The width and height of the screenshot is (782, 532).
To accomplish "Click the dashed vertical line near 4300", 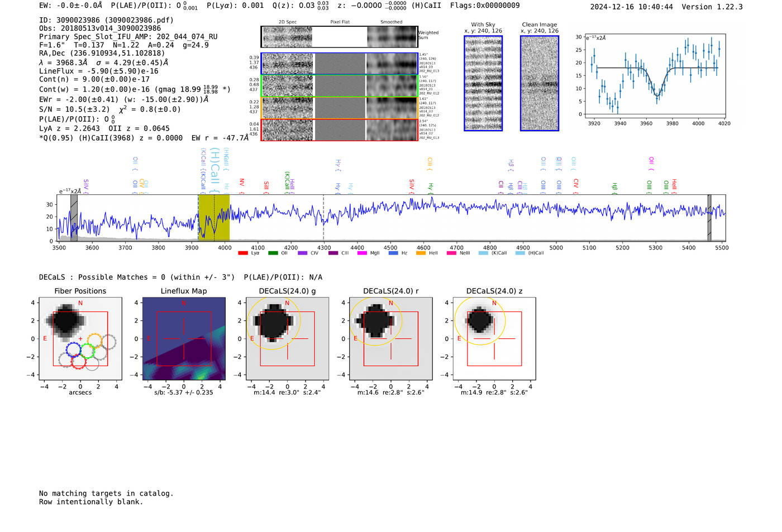I will pyautogui.click(x=323, y=218).
